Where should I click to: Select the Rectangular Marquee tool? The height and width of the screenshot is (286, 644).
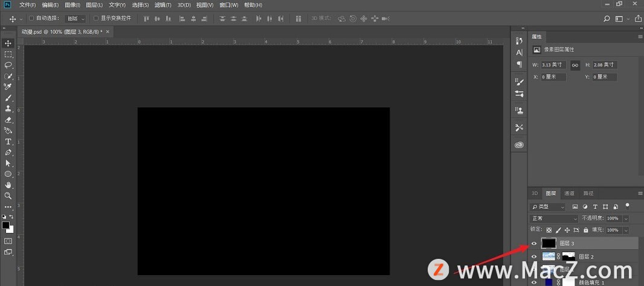click(x=8, y=54)
